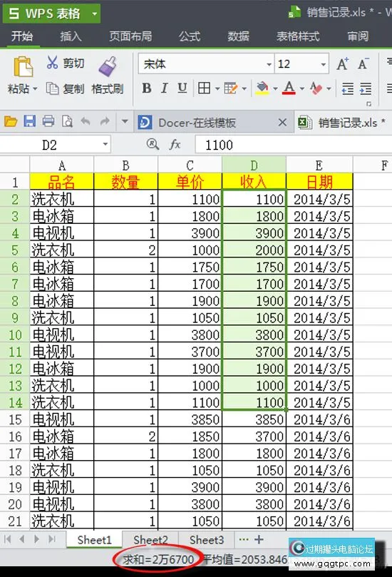Select the Format Painter brush
The image size is (392, 577).
tap(108, 66)
